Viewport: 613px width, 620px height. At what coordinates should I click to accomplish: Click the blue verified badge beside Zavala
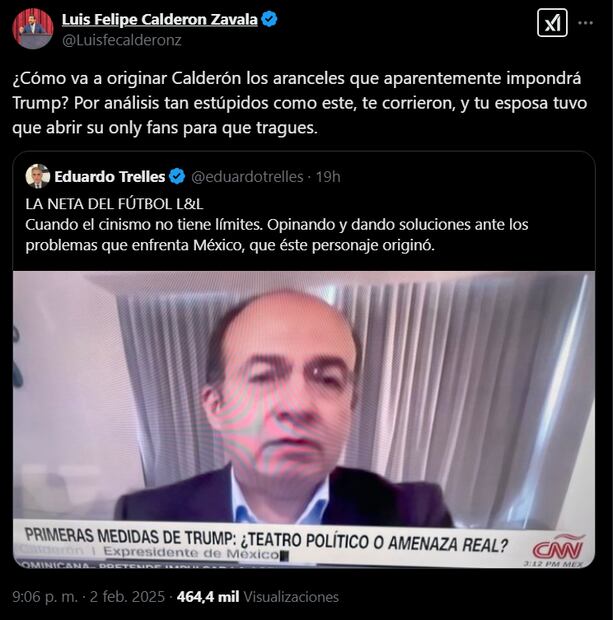(269, 19)
